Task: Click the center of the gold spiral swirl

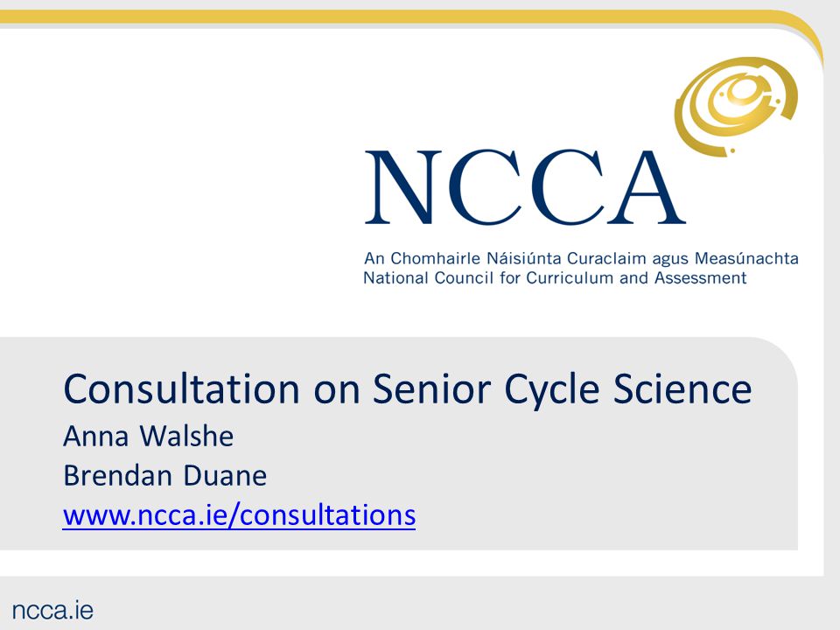Action: point(740,92)
